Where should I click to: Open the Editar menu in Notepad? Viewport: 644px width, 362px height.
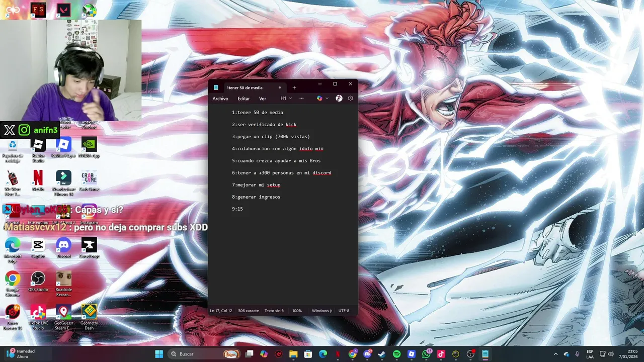click(x=244, y=99)
